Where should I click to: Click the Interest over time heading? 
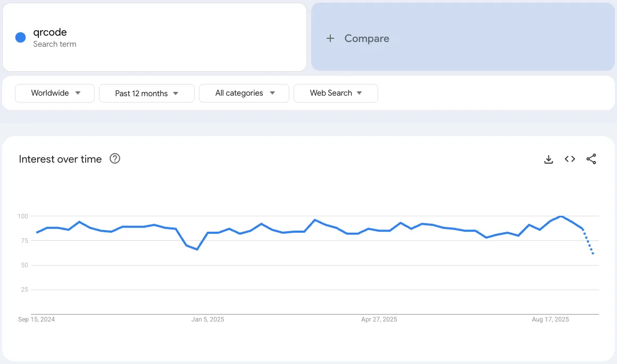tap(60, 159)
